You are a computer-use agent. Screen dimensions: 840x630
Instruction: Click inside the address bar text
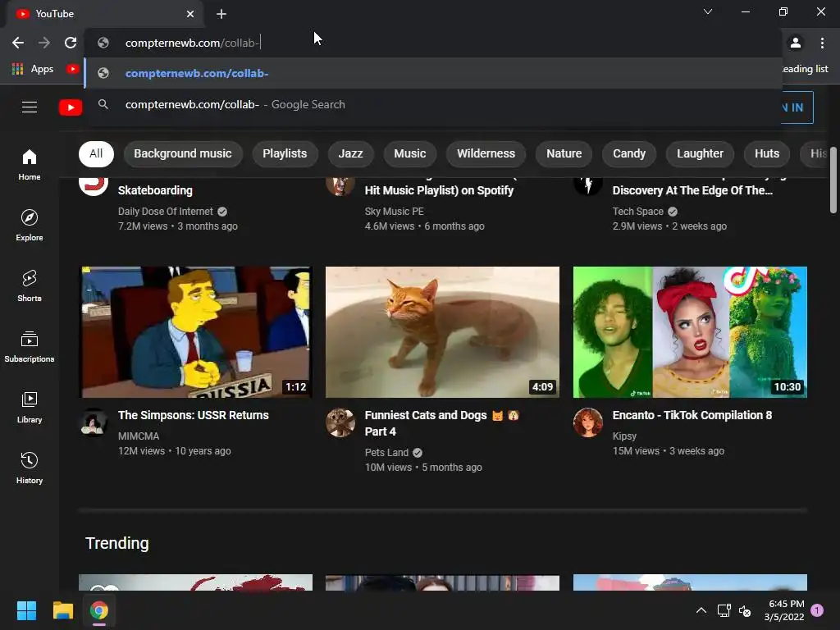(x=192, y=43)
